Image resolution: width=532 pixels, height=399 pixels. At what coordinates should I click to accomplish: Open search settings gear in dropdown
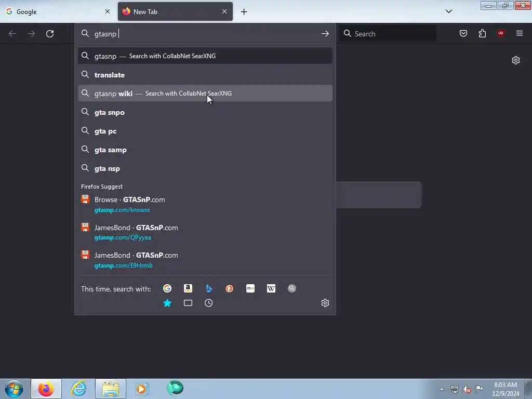(x=325, y=303)
